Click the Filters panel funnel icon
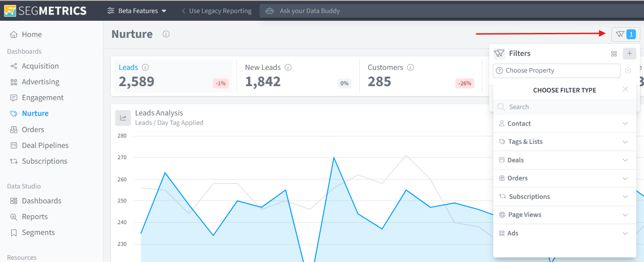Screen dimensions: 644x262 pyautogui.click(x=499, y=53)
